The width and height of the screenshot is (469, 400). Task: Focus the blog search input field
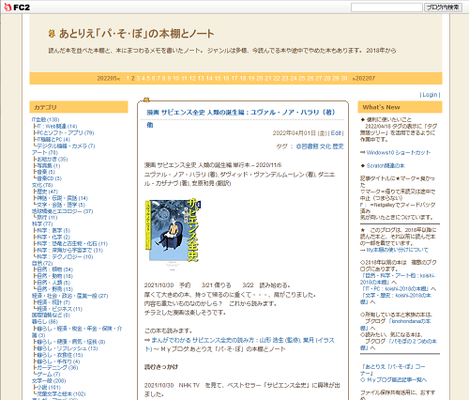387,7
